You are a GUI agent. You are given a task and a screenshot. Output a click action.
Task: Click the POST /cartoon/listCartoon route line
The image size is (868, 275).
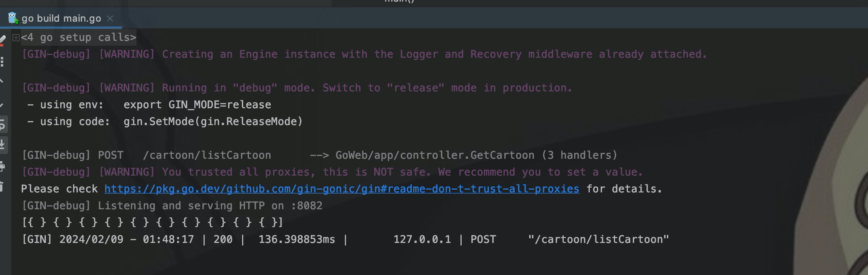pyautogui.click(x=319, y=155)
